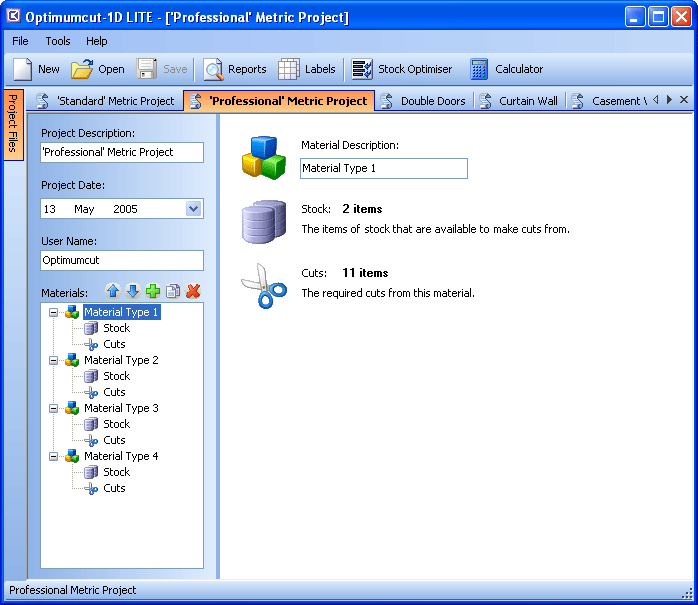Select Material Type 3 in the tree

(121, 408)
